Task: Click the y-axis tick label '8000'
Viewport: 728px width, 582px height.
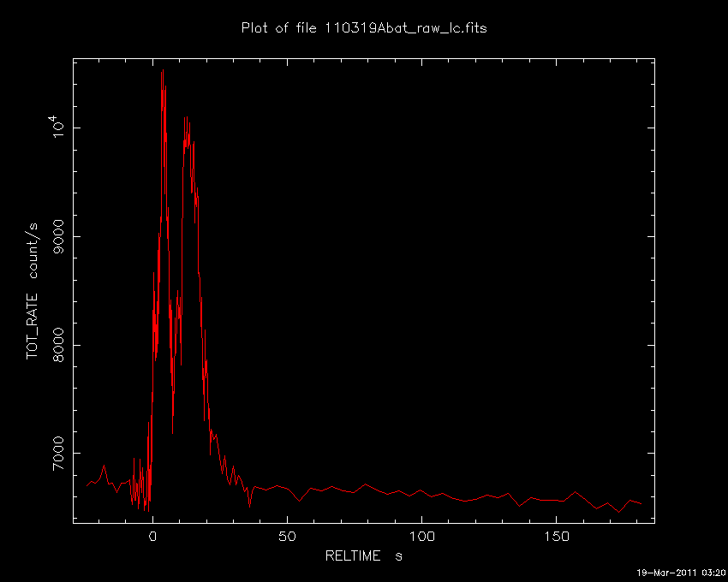Action: pos(58,345)
